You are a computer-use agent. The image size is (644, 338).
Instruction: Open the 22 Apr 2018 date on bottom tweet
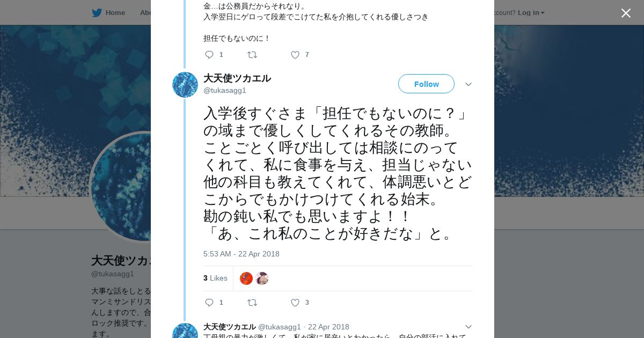click(328, 327)
